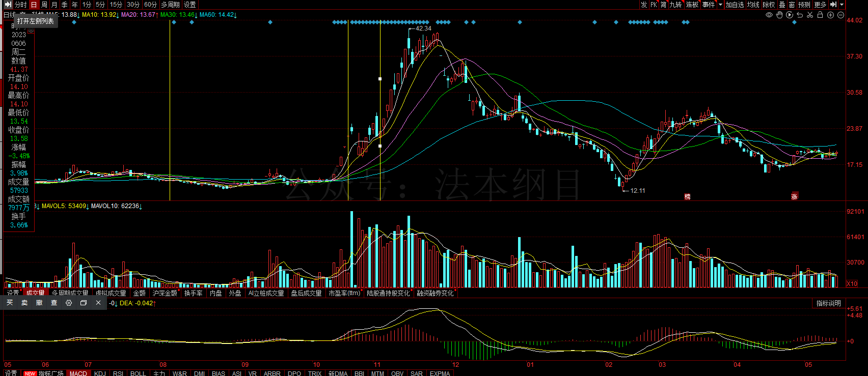Expand the 更多 toolbar menu
This screenshot has width=868, height=376.
click(x=820, y=5)
